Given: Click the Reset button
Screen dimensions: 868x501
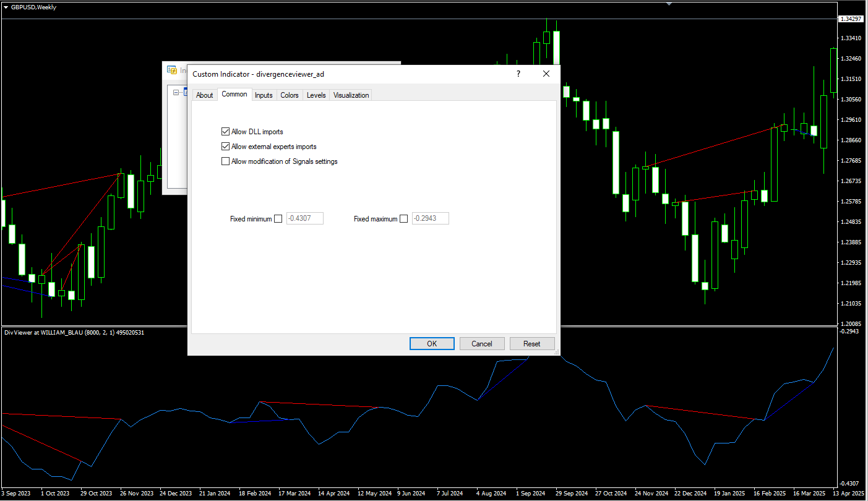Looking at the screenshot, I should tap(531, 344).
